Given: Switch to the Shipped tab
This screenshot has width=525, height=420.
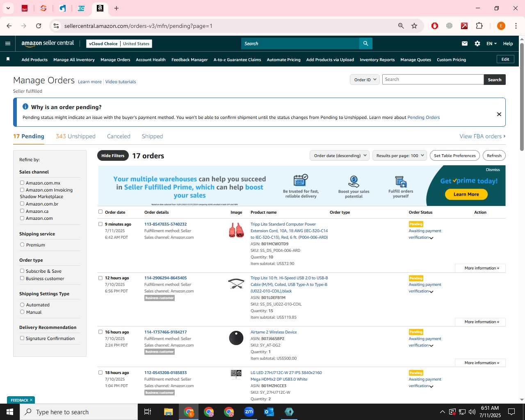Looking at the screenshot, I should 152,136.
